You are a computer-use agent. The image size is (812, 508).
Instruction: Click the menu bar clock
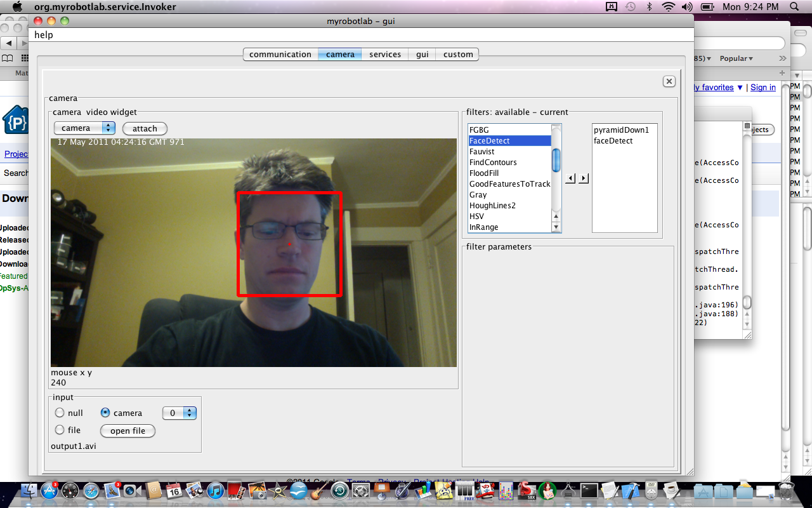click(750, 7)
